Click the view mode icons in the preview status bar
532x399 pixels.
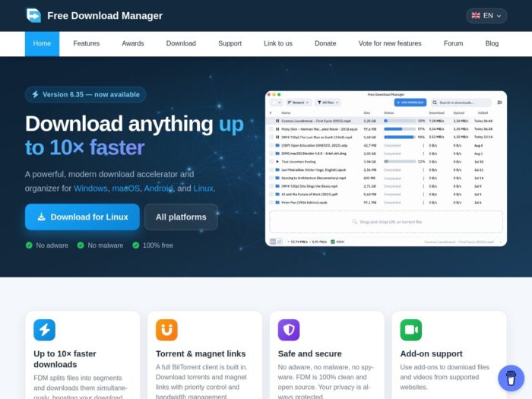[x=276, y=242]
